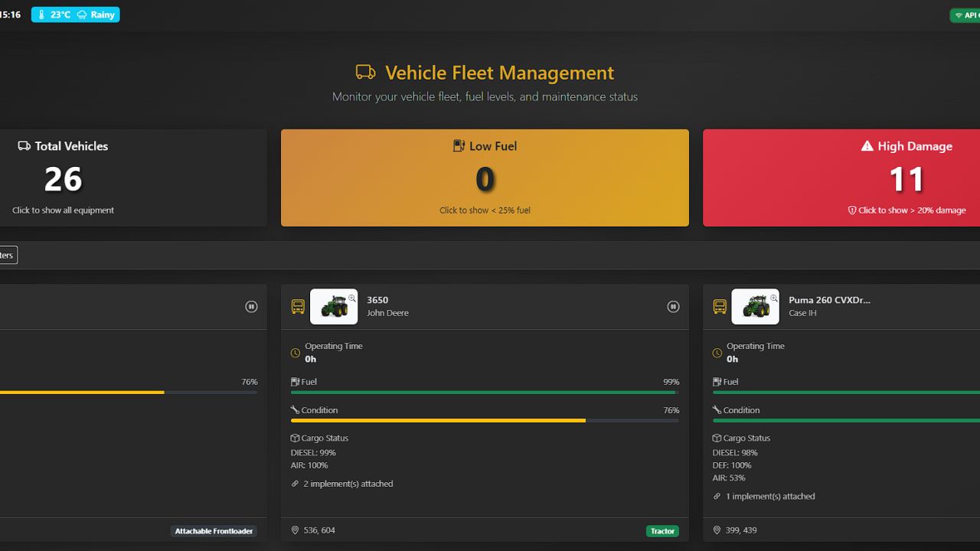The width and height of the screenshot is (980, 551).
Task: Open the John Deere 3650 tractor thumbnail
Action: click(x=334, y=307)
